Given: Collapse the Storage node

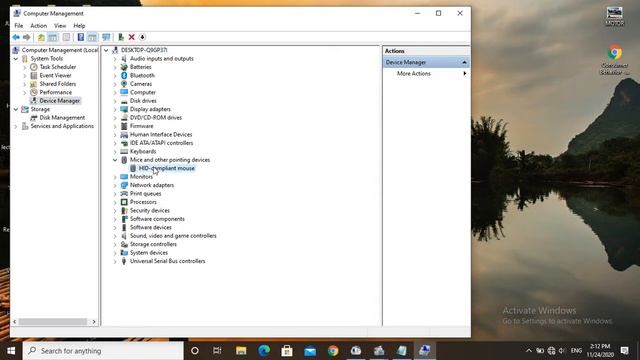Looking at the screenshot, I should (x=16, y=109).
